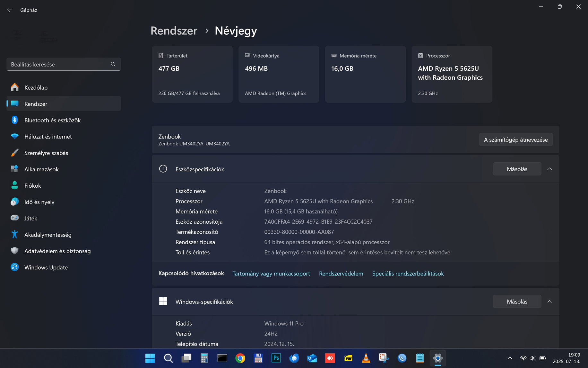Screen dimensions: 588x368
Task: Open Személyre szabás settings
Action: (x=64, y=153)
